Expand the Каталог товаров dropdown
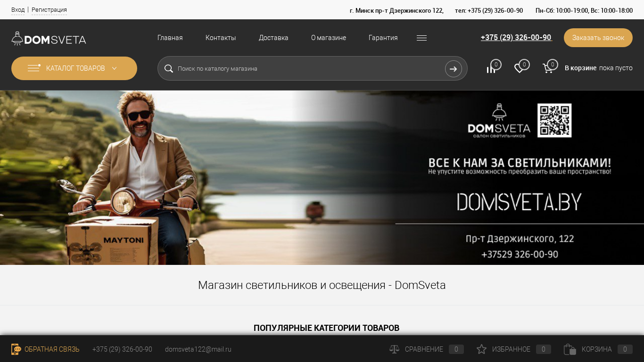Viewport: 644px width, 362px height. click(x=74, y=68)
